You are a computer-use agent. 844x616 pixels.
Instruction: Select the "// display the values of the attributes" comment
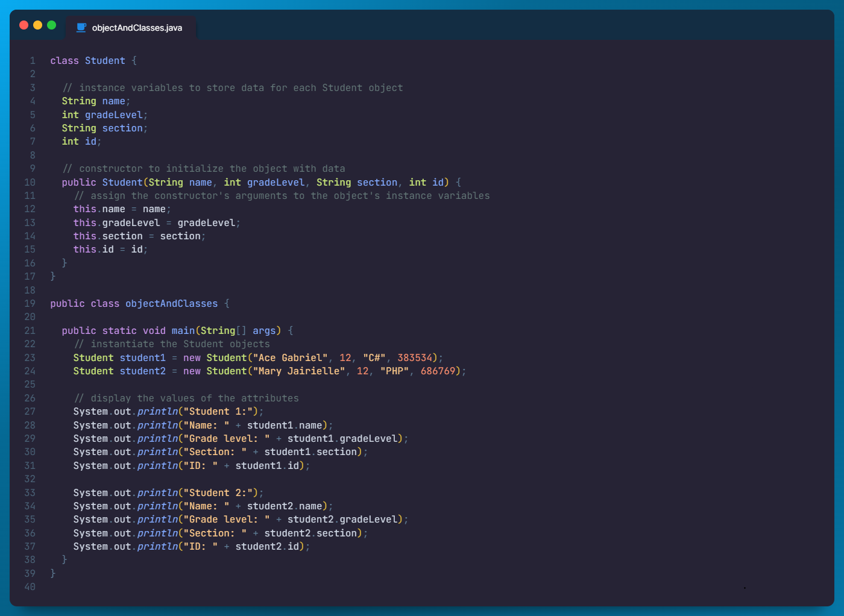(x=186, y=398)
